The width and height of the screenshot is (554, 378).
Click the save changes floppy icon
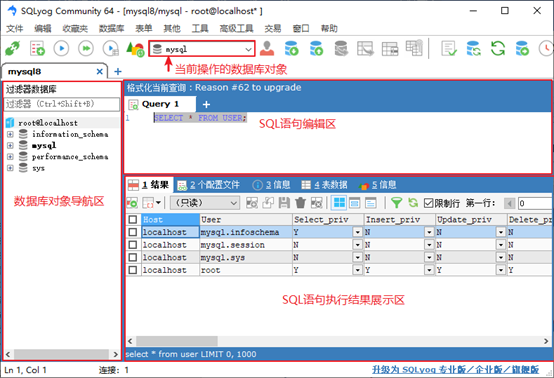[x=284, y=203]
